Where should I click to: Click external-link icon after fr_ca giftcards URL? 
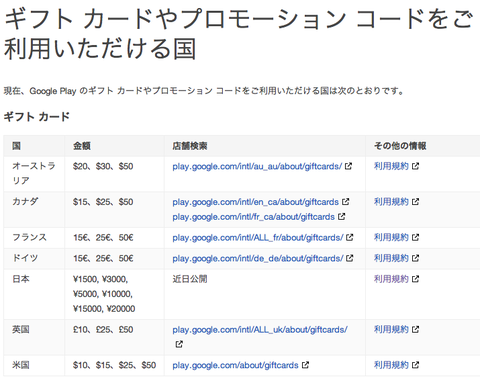click(x=341, y=216)
